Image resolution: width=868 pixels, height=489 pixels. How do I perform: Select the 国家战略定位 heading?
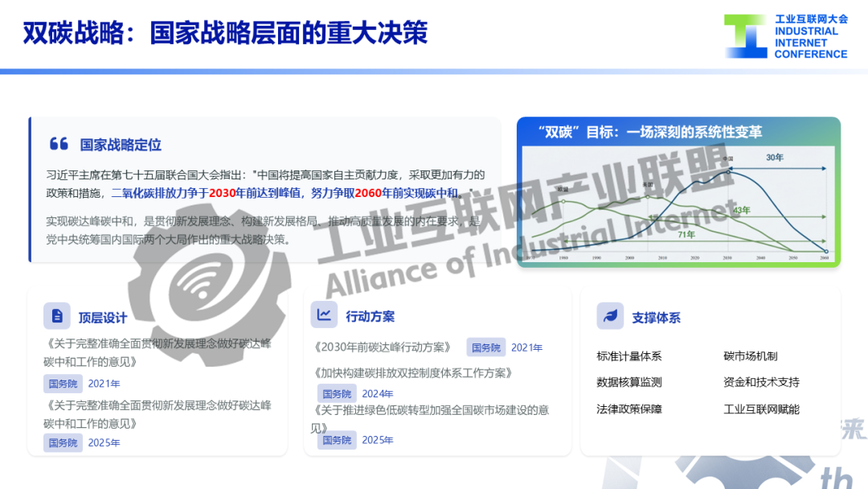[x=121, y=145]
